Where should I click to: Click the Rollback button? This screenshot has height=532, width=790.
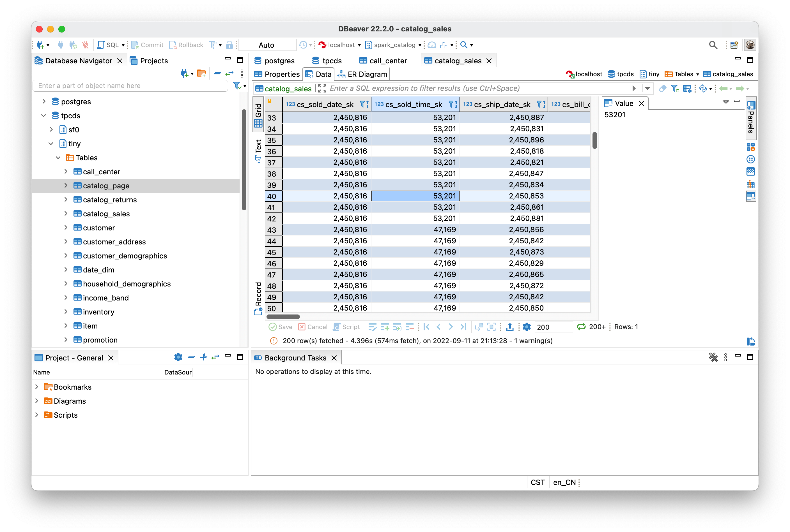pos(186,45)
